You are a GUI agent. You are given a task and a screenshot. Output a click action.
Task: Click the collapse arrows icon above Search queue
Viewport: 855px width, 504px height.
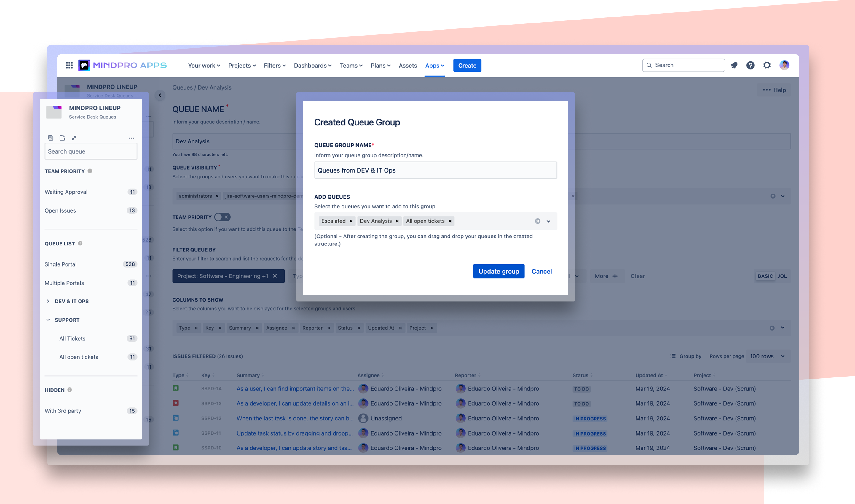click(74, 138)
